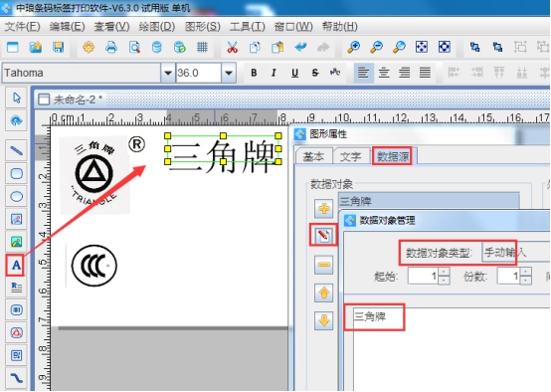Add a data object with plus icon
Image resolution: width=551 pixels, height=392 pixels.
coord(323,209)
